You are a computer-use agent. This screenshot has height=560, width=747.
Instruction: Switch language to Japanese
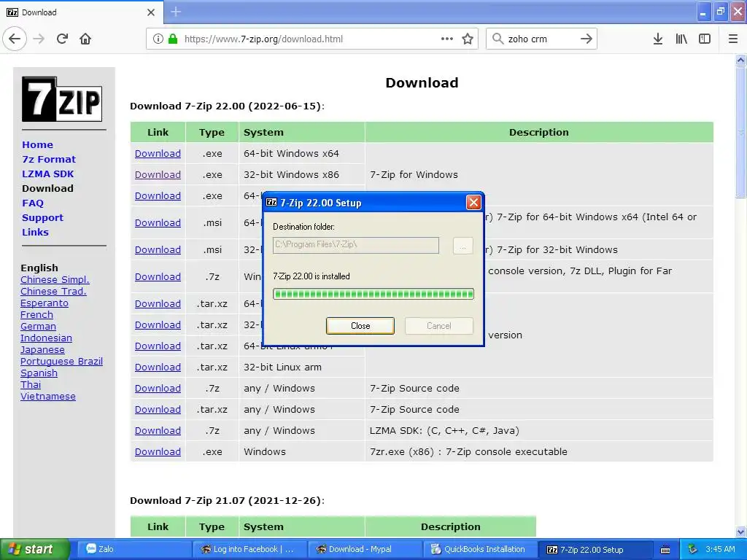[42, 350]
